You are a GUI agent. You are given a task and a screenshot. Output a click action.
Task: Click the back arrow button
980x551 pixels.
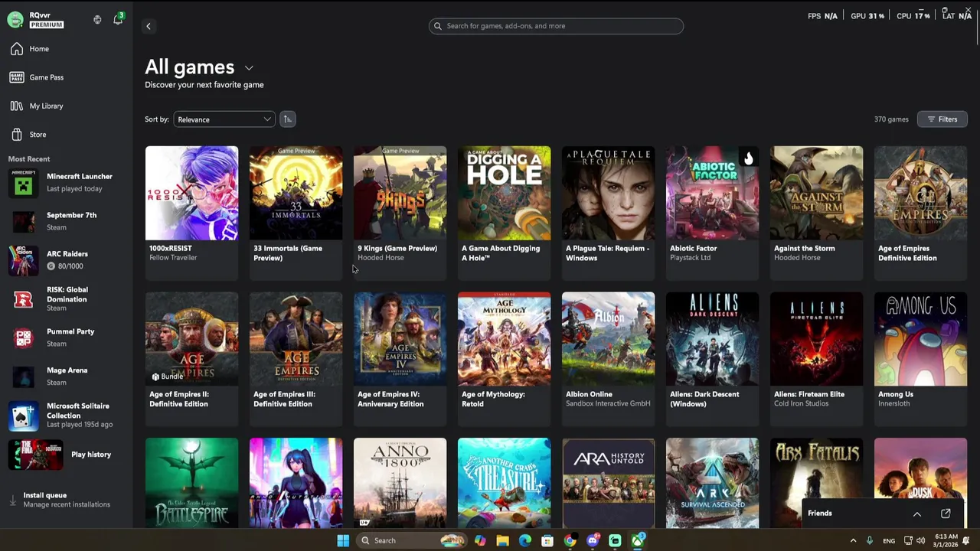tap(149, 26)
